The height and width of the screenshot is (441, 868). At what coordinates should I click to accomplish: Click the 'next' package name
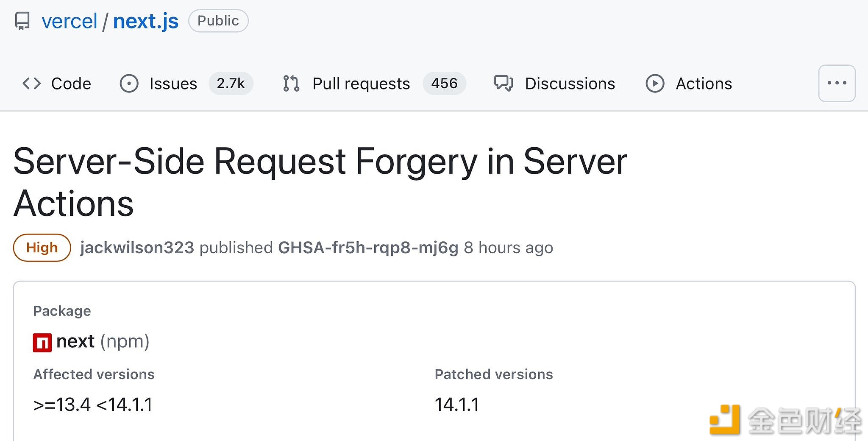[x=75, y=341]
